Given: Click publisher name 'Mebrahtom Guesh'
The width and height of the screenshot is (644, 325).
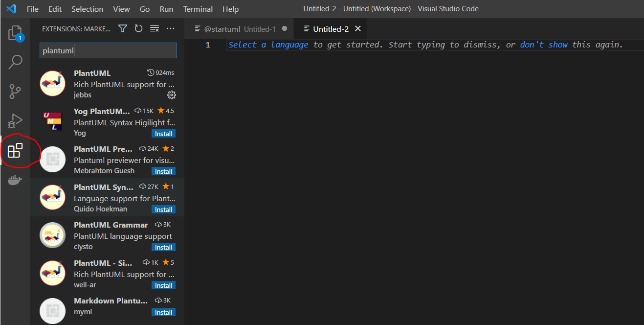Looking at the screenshot, I should point(104,171).
